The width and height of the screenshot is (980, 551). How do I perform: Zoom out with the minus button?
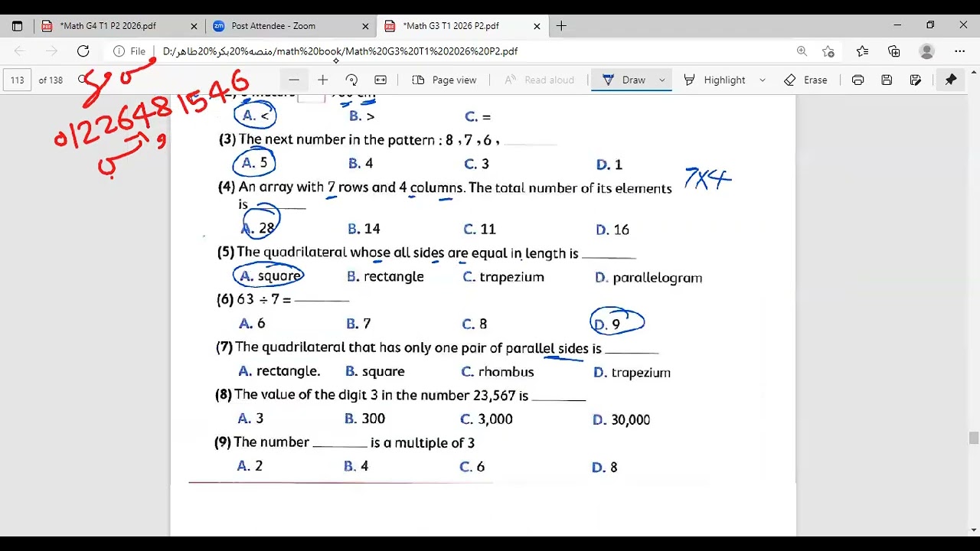click(x=294, y=80)
